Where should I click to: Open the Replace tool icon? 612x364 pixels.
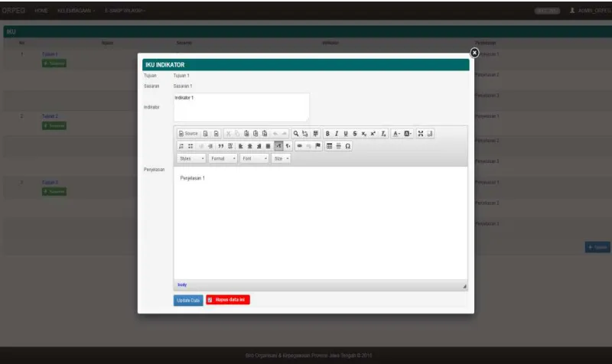pos(304,133)
